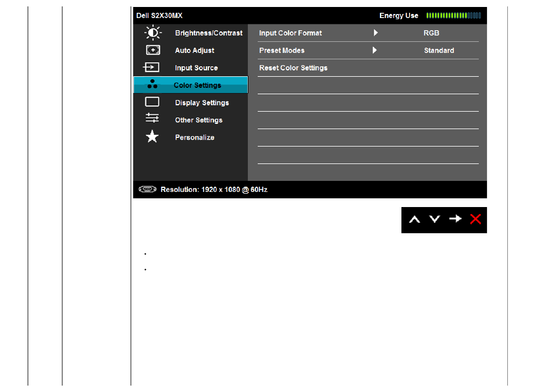Click the Auto Adjust icon
This screenshot has height=392, width=555.
click(153, 50)
